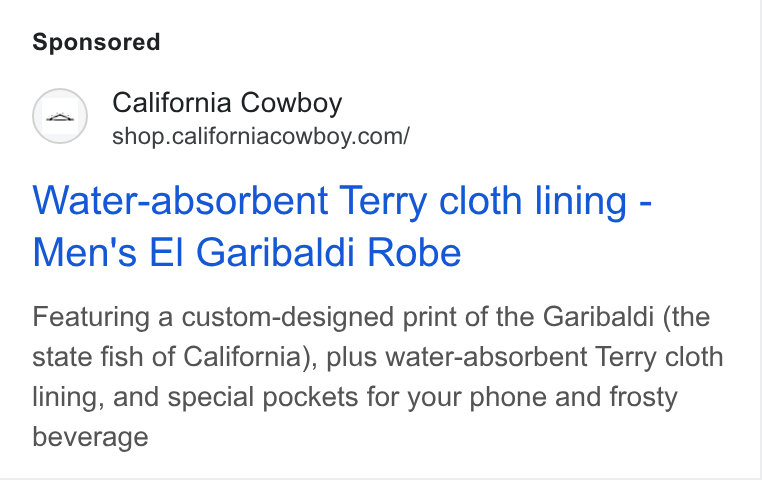762x480 pixels.
Task: Click the ad description starting with Featuring
Action: [x=378, y=377]
